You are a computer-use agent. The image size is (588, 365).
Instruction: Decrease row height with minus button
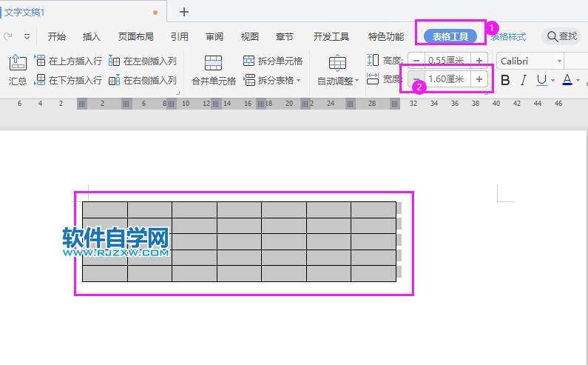[x=416, y=60]
